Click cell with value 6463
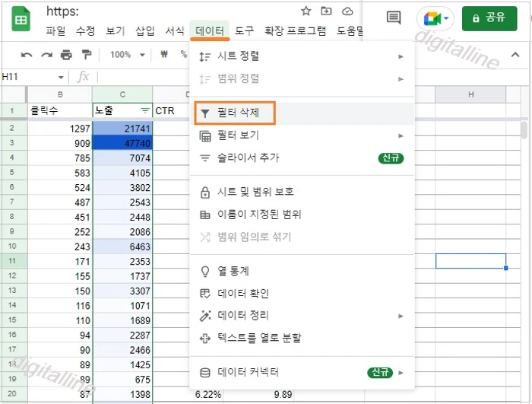 pyautogui.click(x=122, y=247)
